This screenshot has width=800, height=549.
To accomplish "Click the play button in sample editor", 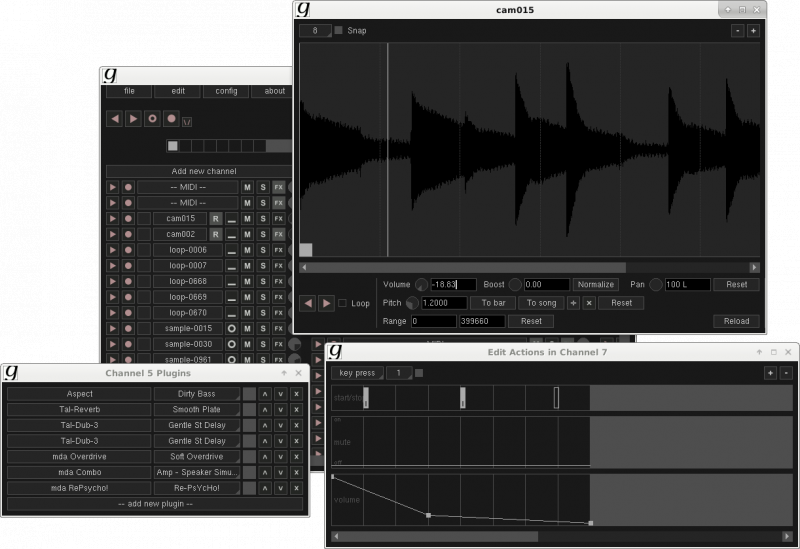I will coord(327,304).
